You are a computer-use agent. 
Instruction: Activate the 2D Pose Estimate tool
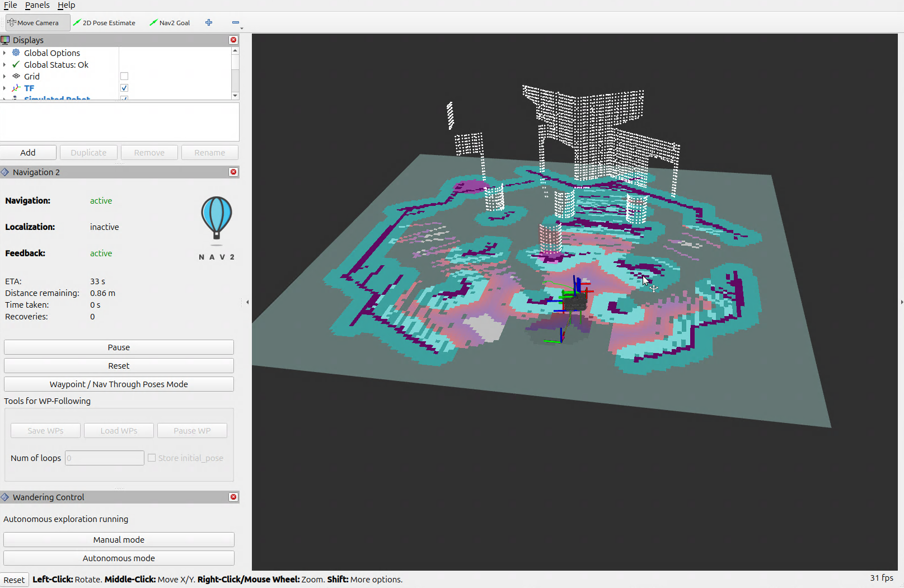[x=104, y=23]
